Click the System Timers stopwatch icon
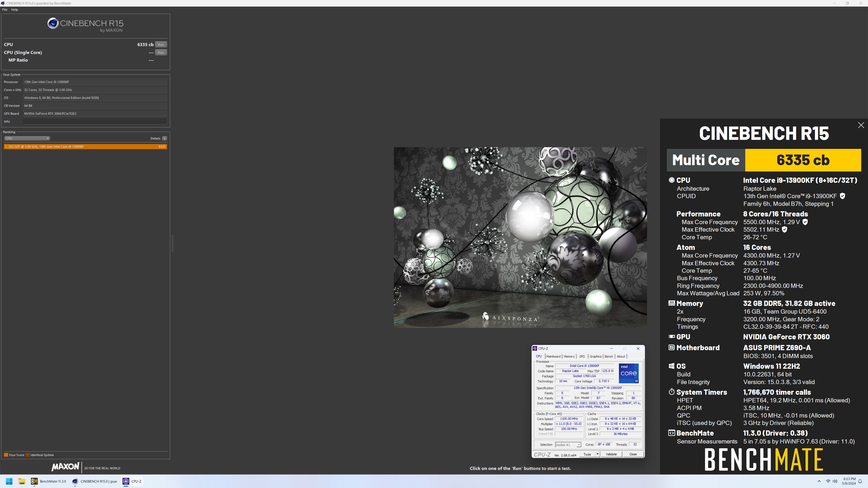Screen dimensions: 868x488 (x=672, y=392)
